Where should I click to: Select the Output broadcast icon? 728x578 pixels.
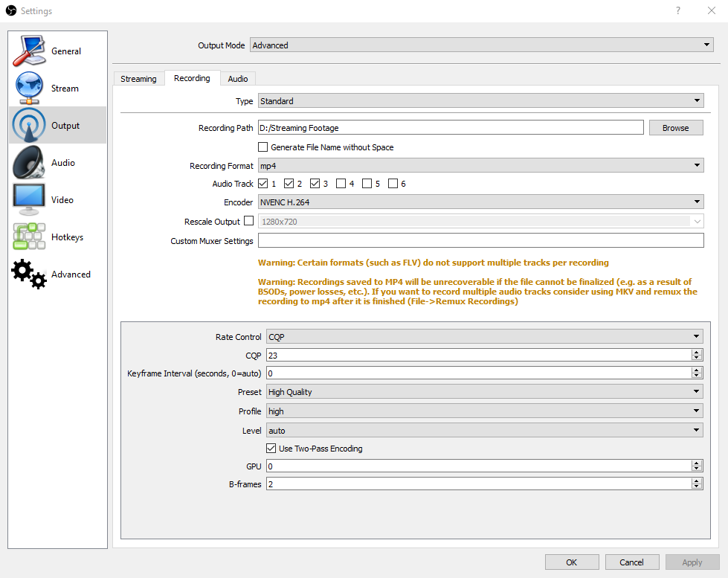coord(29,125)
